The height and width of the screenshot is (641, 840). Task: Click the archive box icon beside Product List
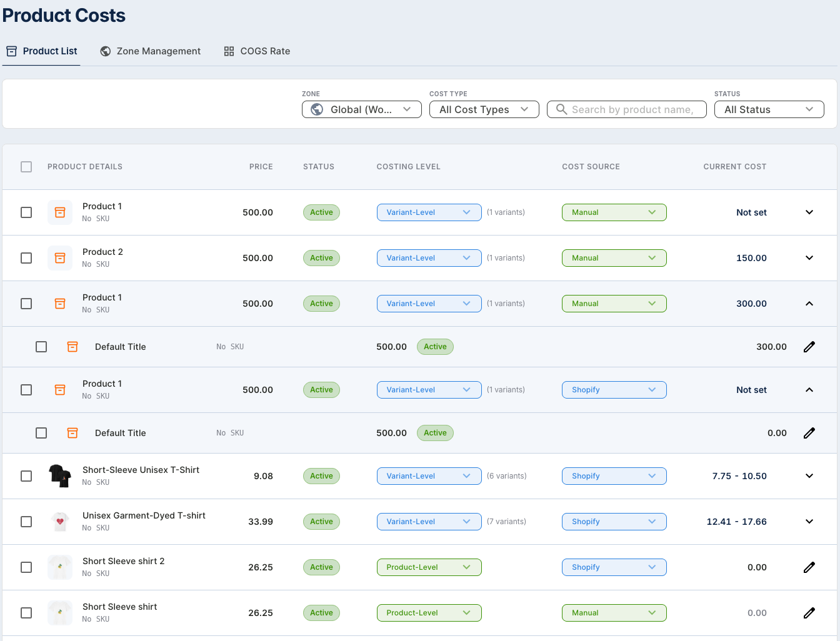click(11, 51)
